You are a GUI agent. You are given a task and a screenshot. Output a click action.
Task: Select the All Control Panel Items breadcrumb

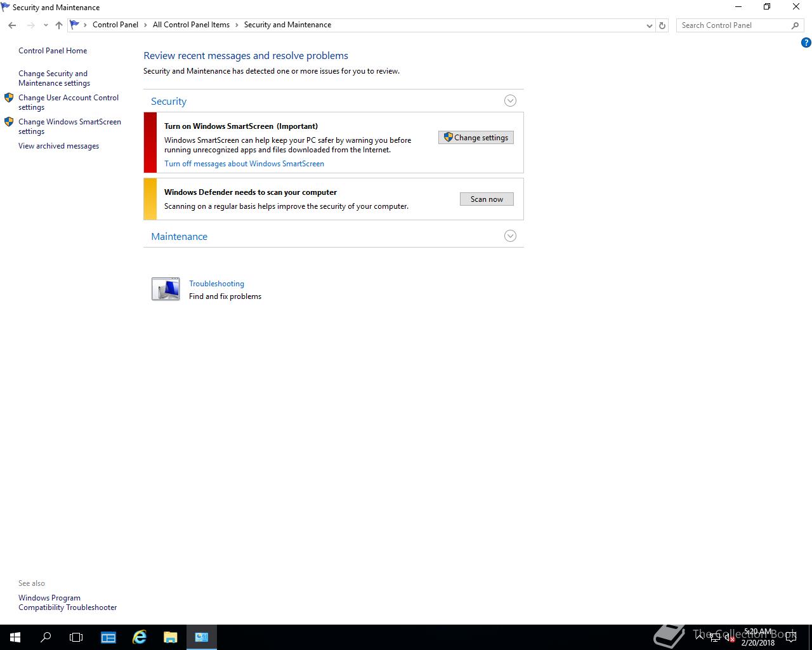coord(191,25)
